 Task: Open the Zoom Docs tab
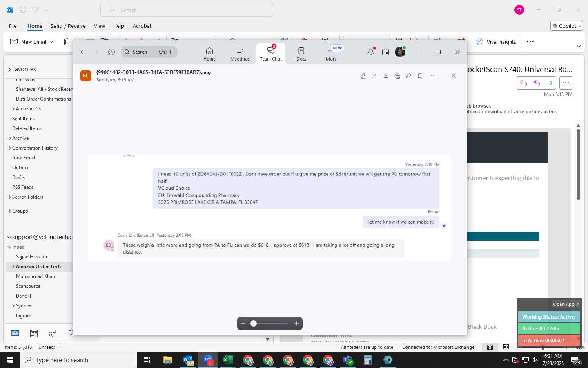[x=301, y=54]
